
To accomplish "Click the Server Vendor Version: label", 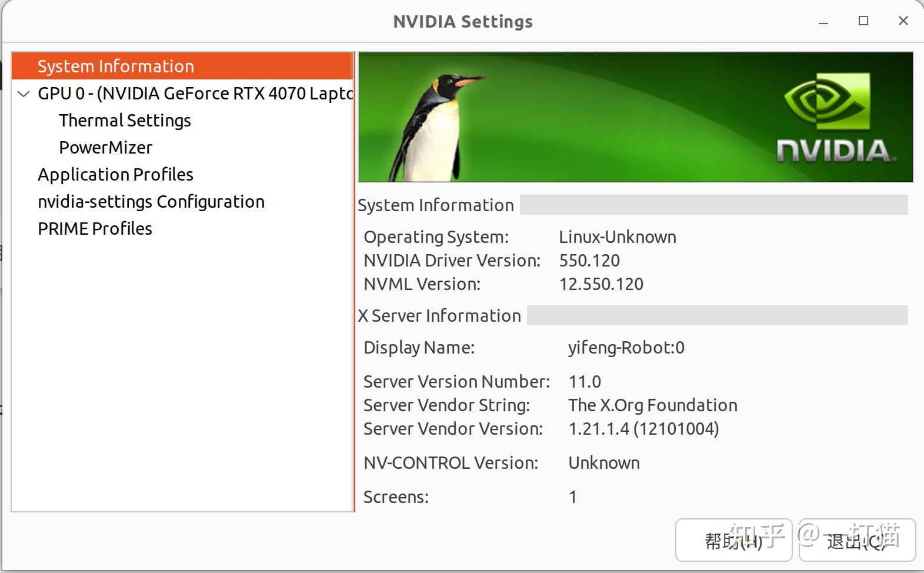I will point(453,429).
